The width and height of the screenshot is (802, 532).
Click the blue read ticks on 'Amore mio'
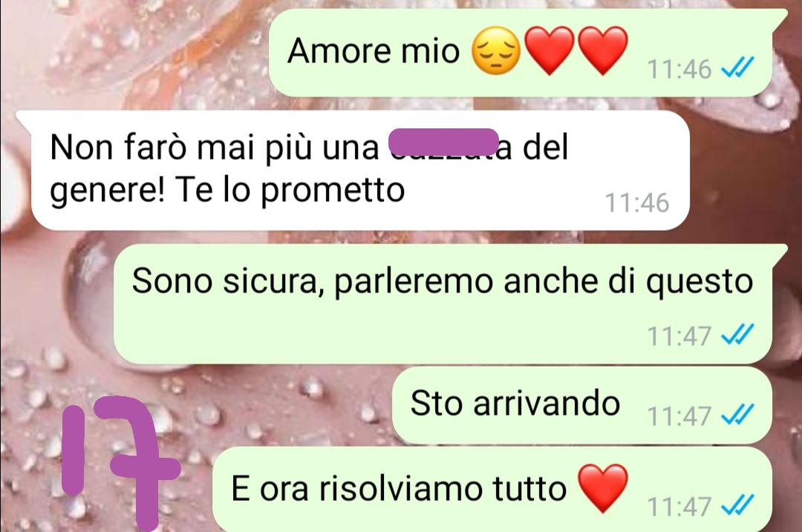pyautogui.click(x=737, y=68)
